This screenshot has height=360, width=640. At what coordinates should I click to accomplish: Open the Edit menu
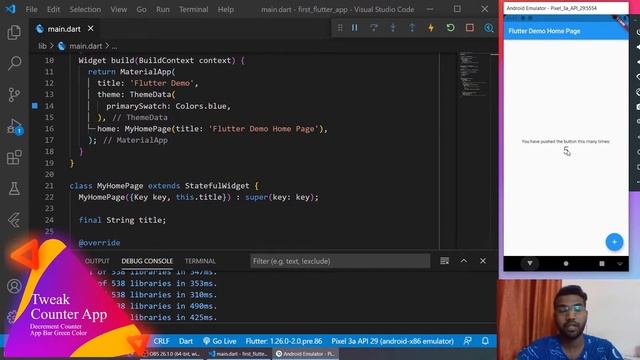53,9
